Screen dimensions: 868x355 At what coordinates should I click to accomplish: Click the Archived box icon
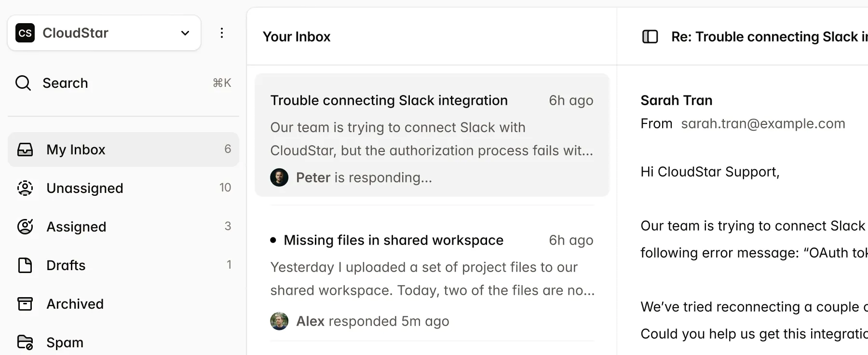pos(25,304)
